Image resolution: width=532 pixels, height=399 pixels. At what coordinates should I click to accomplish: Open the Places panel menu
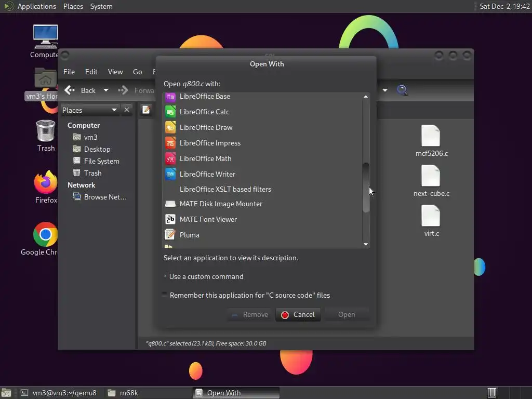click(73, 6)
